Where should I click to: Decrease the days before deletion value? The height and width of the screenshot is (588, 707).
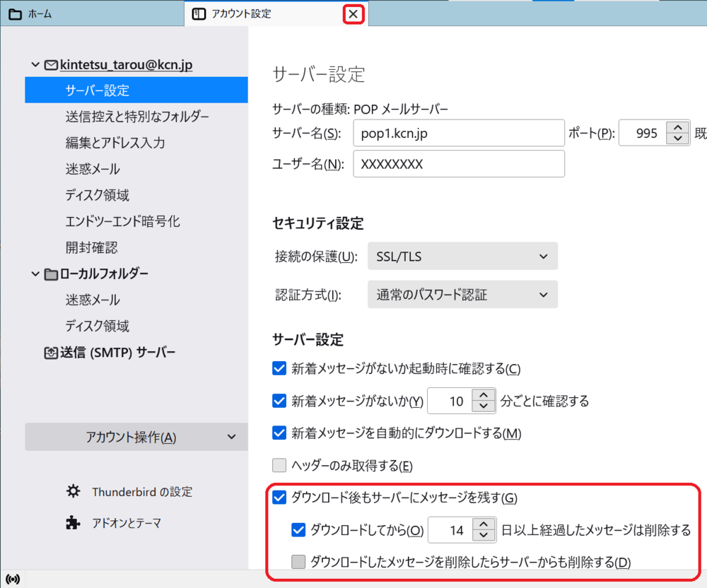(x=484, y=536)
